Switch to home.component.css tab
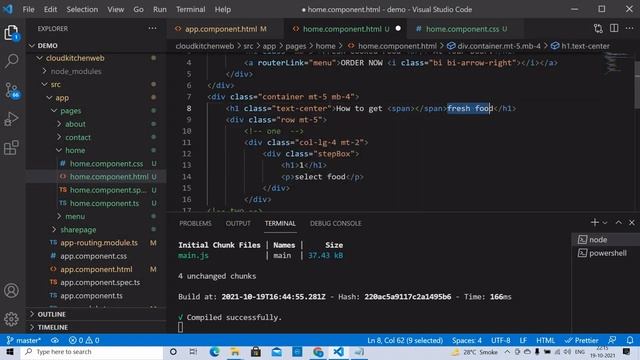 click(466, 29)
